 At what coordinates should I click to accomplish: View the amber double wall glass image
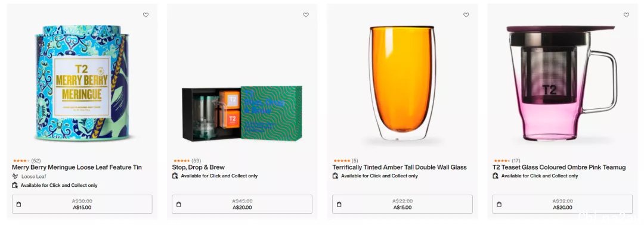[x=402, y=84]
